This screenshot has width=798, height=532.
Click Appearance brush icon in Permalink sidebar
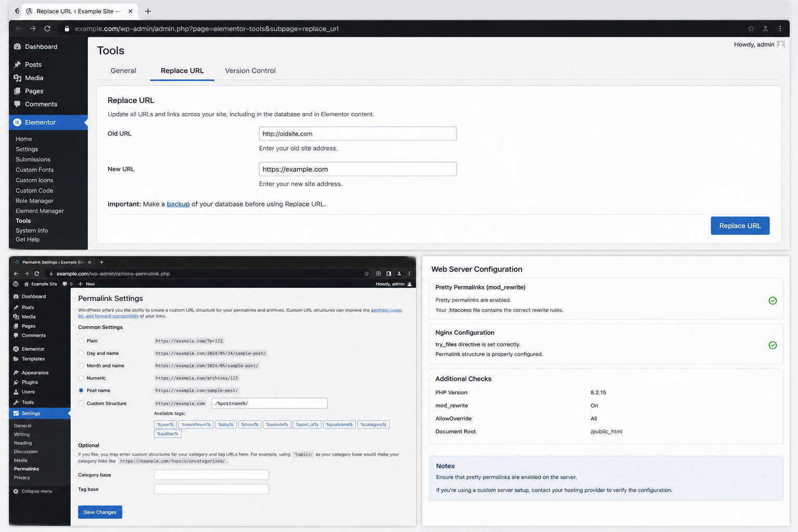16,373
